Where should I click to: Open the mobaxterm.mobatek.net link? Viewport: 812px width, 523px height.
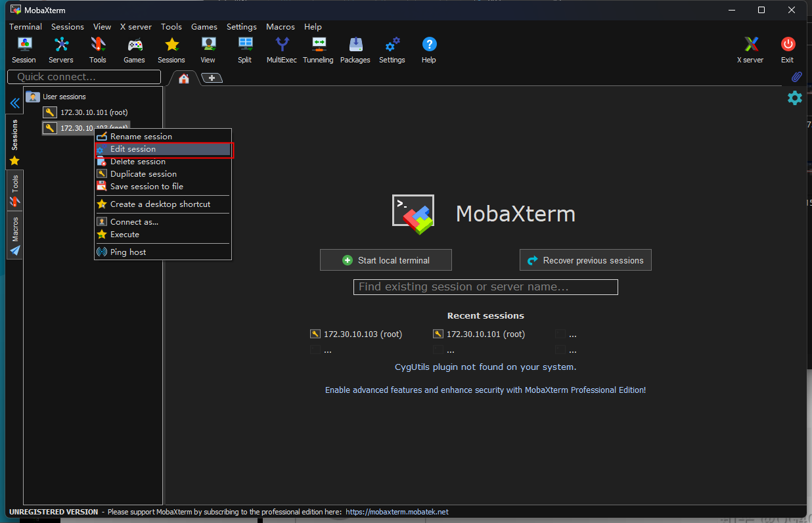click(x=397, y=512)
